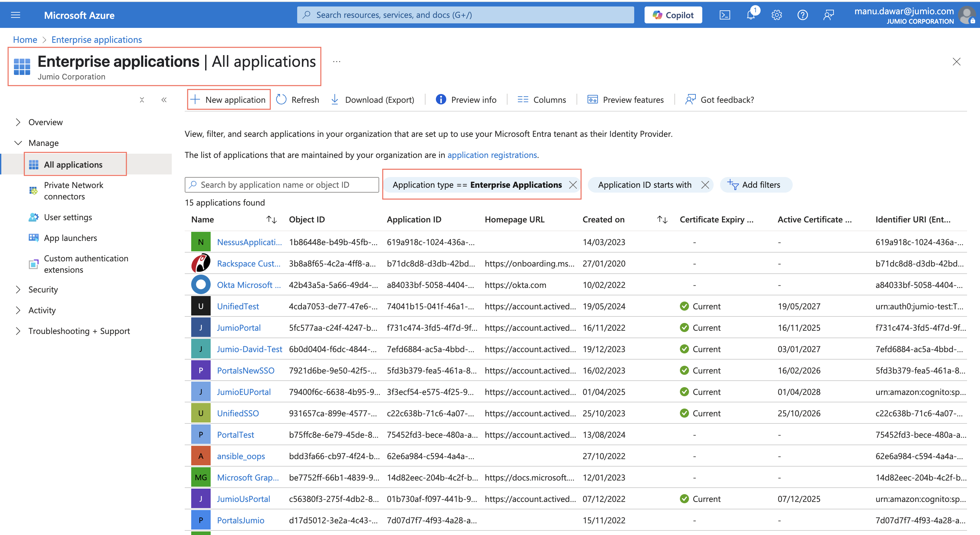Remove the Application type filter
Screen dimensions: 980x535
coord(573,185)
